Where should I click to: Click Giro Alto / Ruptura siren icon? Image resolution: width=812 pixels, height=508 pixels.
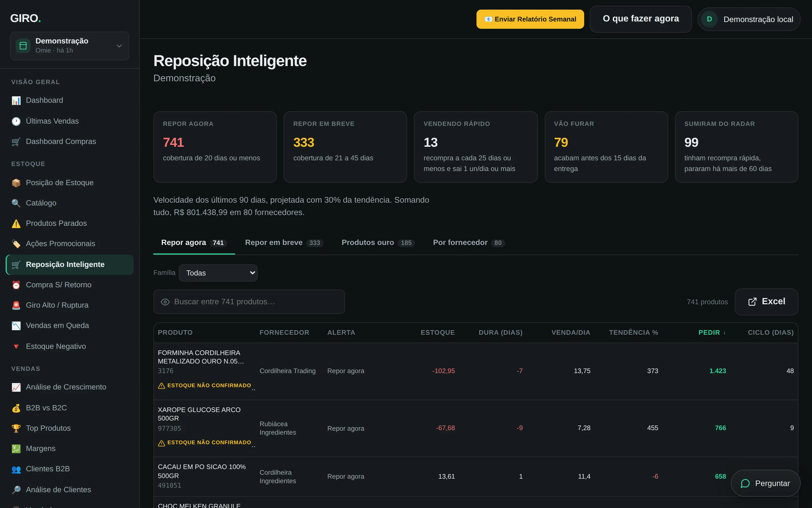[16, 305]
